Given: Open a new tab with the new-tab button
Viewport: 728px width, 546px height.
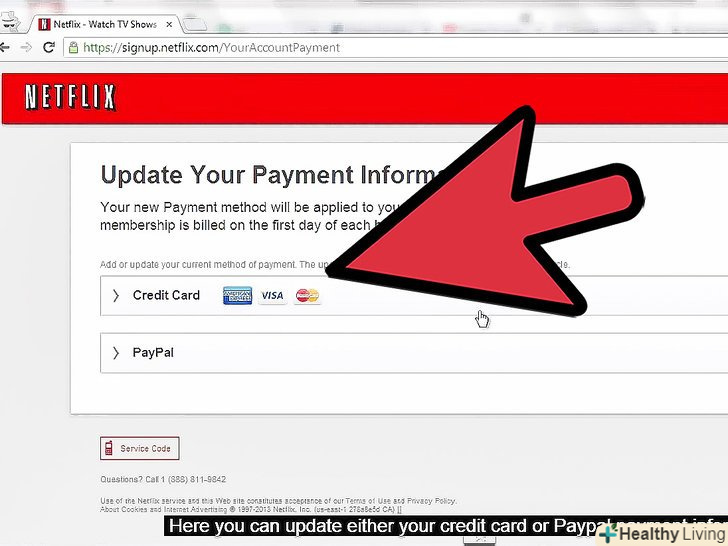Looking at the screenshot, I should click(x=194, y=24).
